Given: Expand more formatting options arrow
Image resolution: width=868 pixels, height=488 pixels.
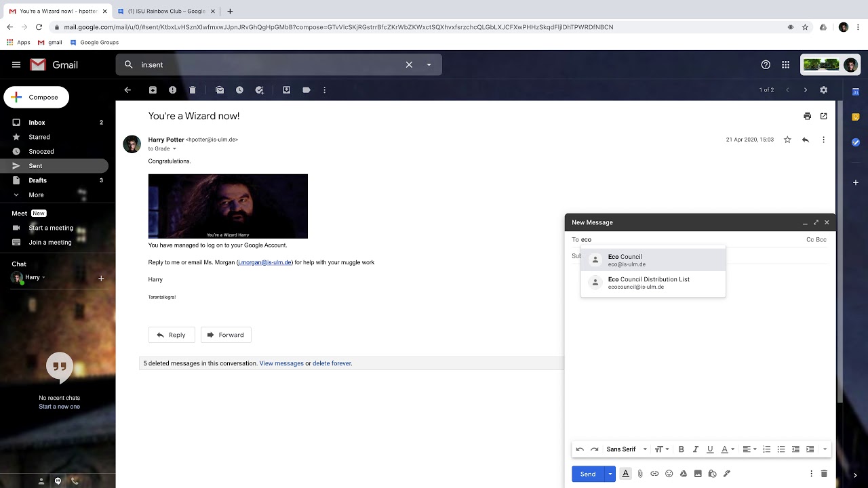Looking at the screenshot, I should click(x=825, y=449).
